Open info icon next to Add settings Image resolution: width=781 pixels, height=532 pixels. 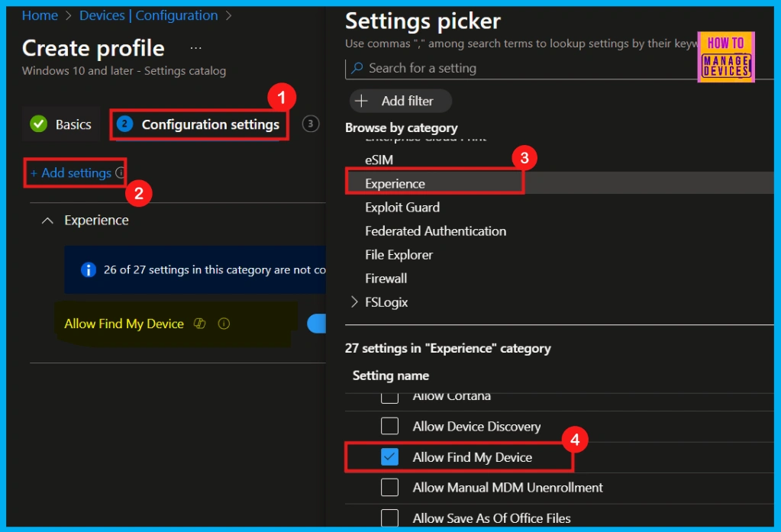pyautogui.click(x=120, y=172)
